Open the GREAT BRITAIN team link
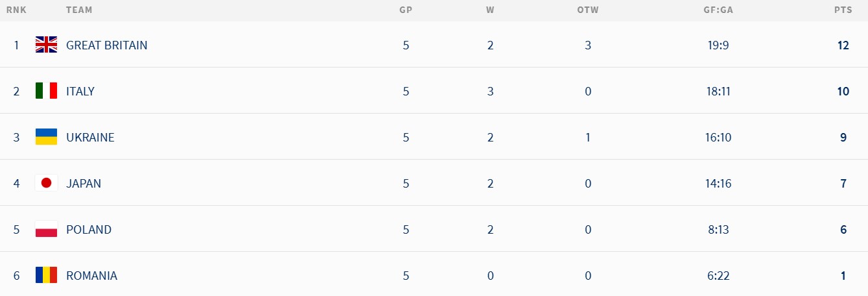This screenshot has width=868, height=296. pos(106,45)
